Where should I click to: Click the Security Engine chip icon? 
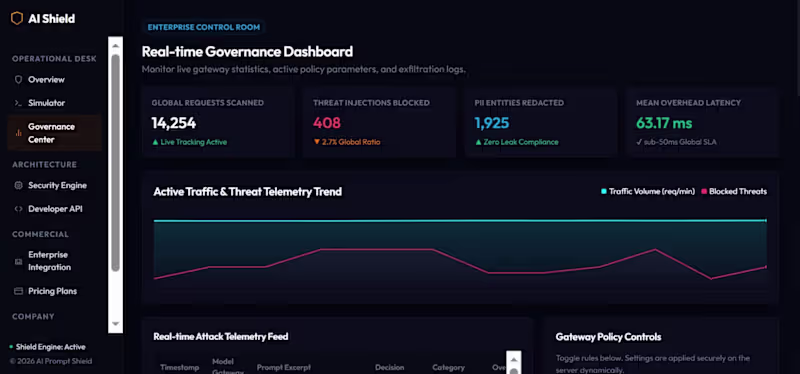coord(18,186)
